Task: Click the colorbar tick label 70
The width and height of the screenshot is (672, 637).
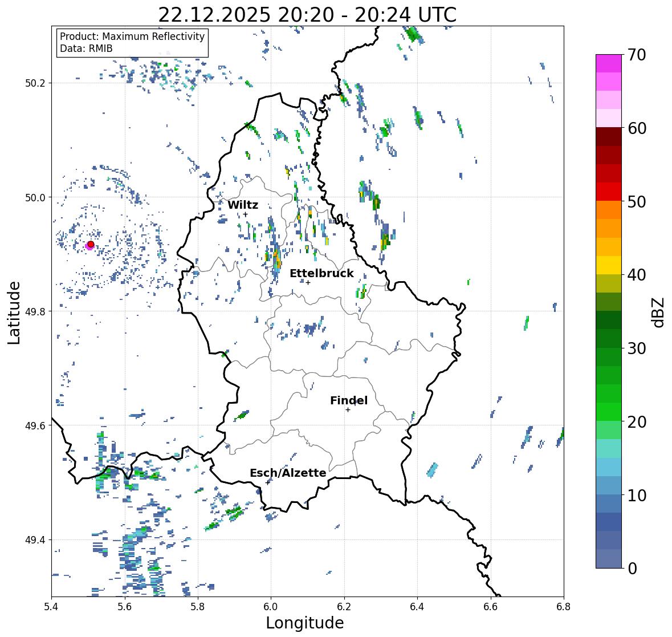Action: click(x=637, y=55)
